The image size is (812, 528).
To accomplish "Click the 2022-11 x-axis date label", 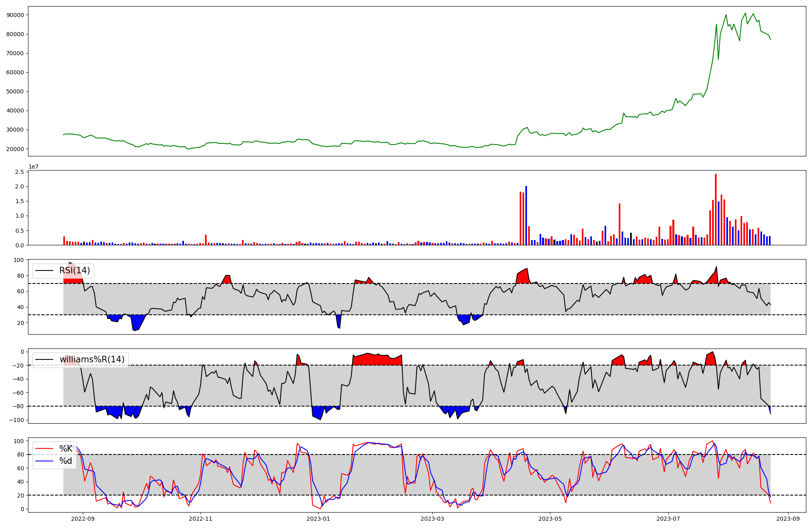I will coord(201,519).
